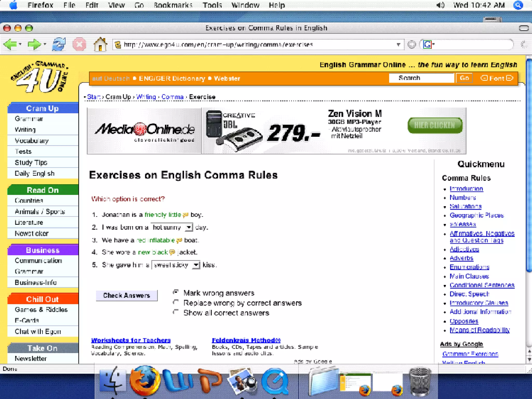Choose Show all correct answers option
The image size is (532, 399).
point(176,312)
